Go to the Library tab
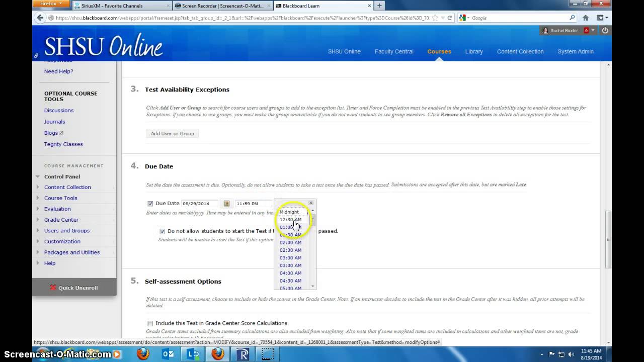The width and height of the screenshot is (644, 362). (474, 51)
